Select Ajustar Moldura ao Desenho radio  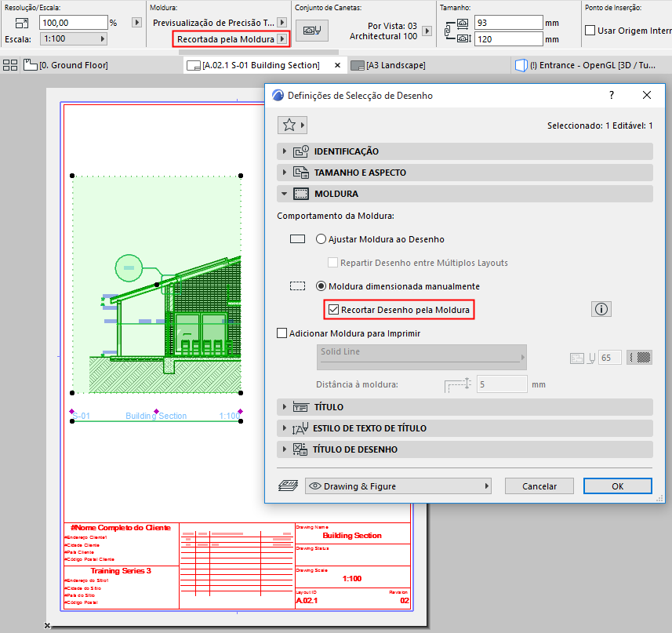point(321,239)
